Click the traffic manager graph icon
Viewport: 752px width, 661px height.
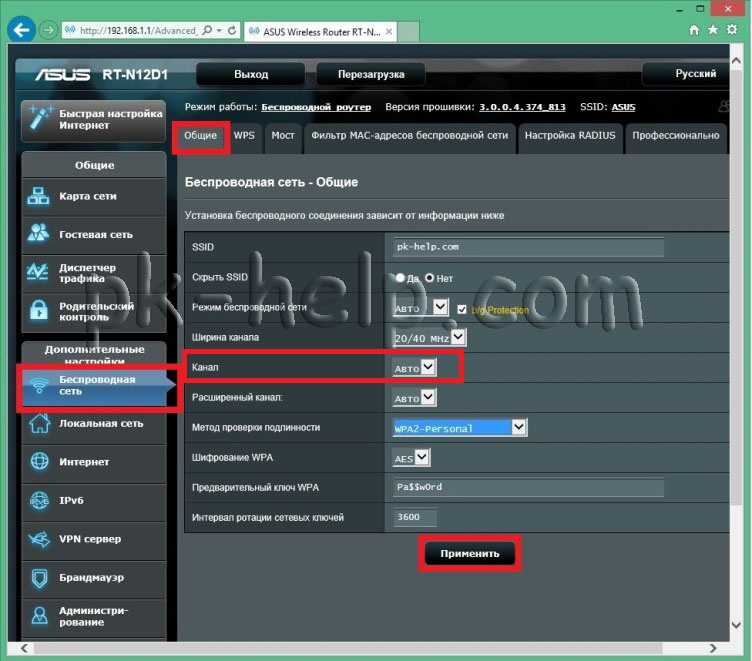click(x=37, y=272)
